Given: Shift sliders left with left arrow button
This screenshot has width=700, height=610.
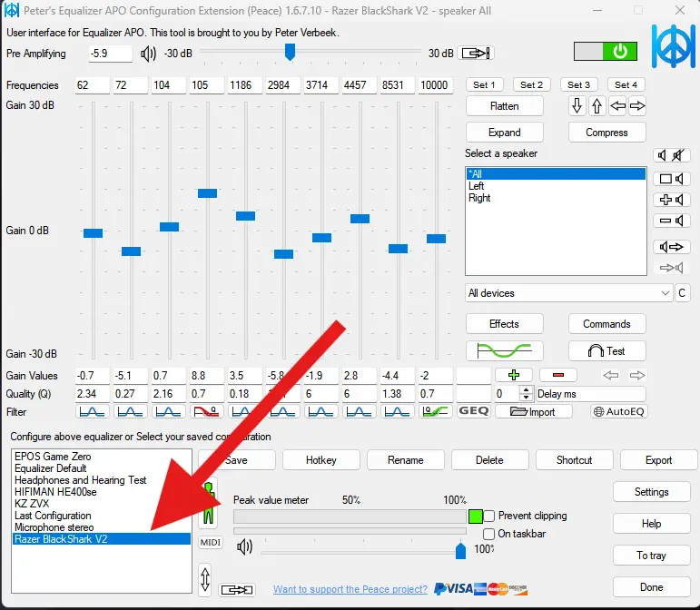Looking at the screenshot, I should point(617,106).
